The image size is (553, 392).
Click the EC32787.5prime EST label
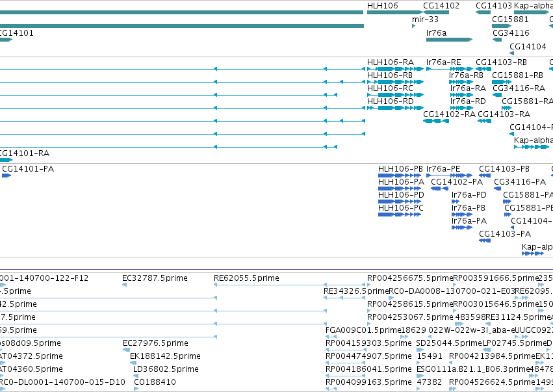(x=155, y=278)
